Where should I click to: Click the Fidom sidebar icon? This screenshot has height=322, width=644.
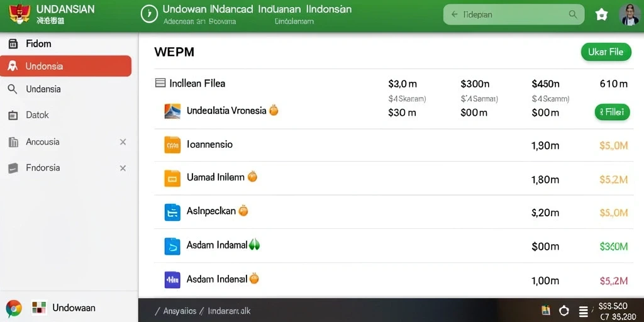[x=13, y=43]
